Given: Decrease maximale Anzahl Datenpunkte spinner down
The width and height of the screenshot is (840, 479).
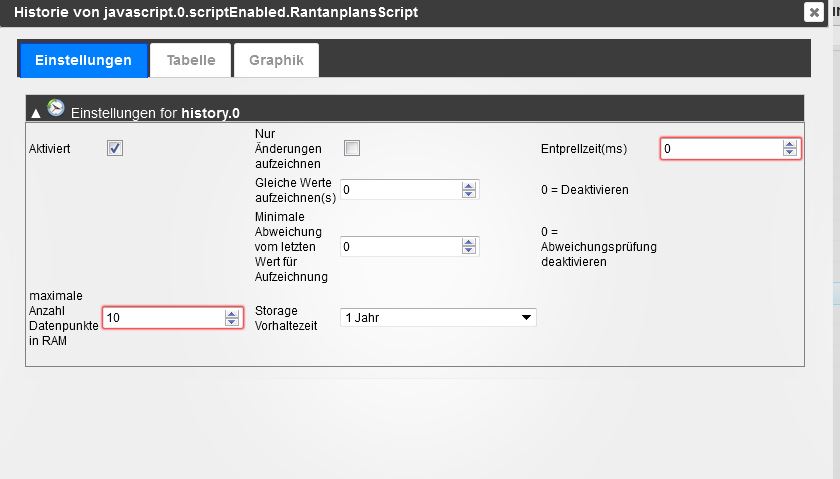Looking at the screenshot, I should click(232, 322).
